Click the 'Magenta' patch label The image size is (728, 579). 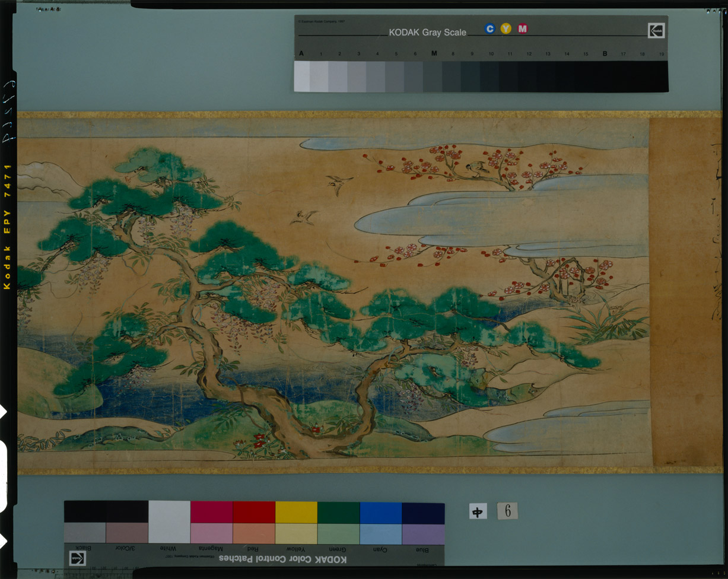click(x=211, y=548)
